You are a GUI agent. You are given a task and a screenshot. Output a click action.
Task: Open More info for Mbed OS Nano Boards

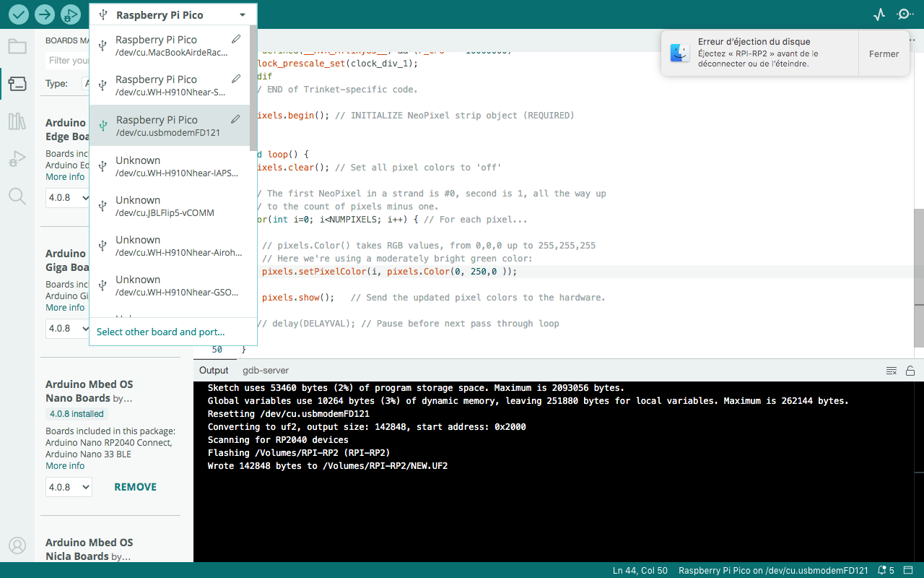[x=65, y=466]
